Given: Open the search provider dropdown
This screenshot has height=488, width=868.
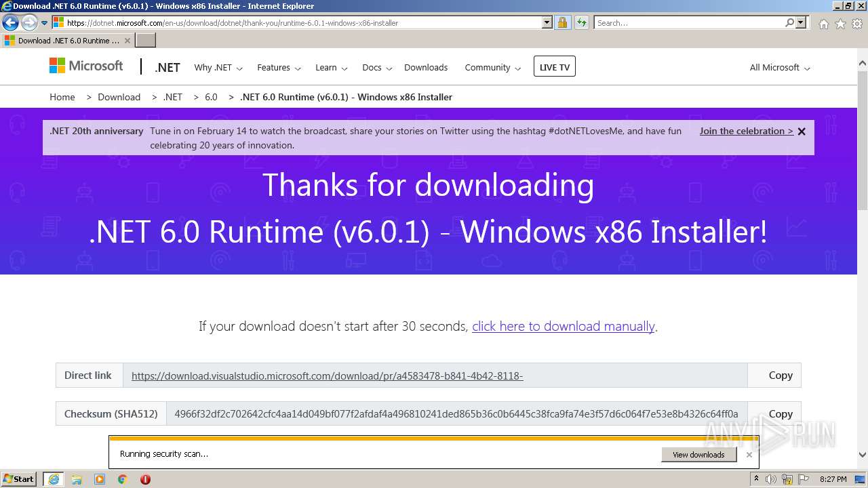Looking at the screenshot, I should 801,22.
